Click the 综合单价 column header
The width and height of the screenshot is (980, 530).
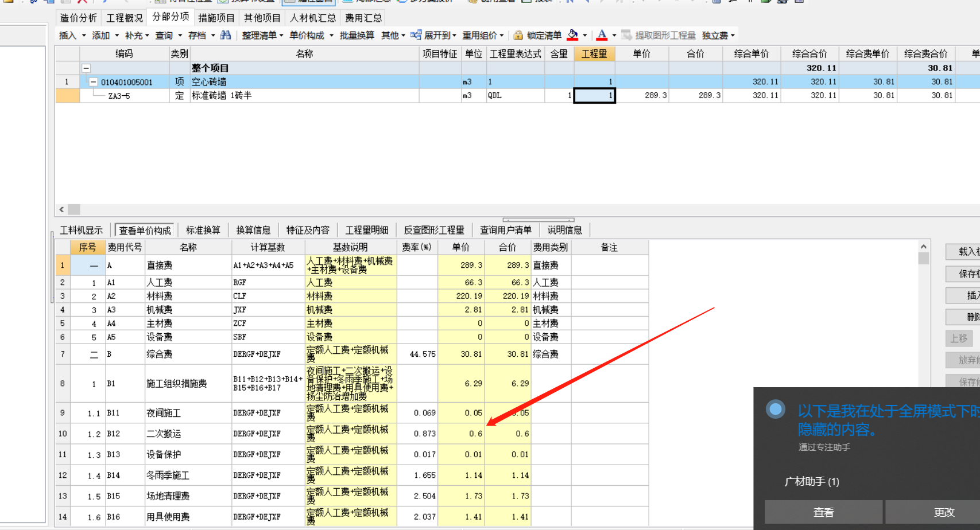coord(751,54)
